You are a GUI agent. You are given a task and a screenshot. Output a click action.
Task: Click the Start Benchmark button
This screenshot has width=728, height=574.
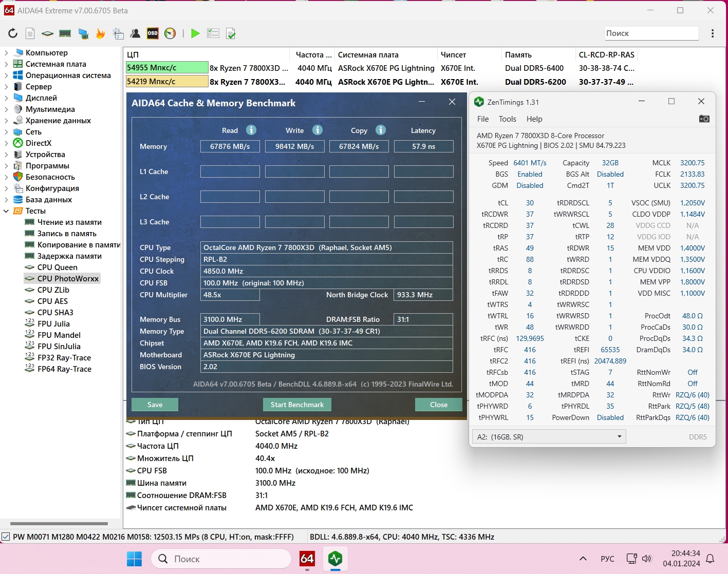[297, 405]
